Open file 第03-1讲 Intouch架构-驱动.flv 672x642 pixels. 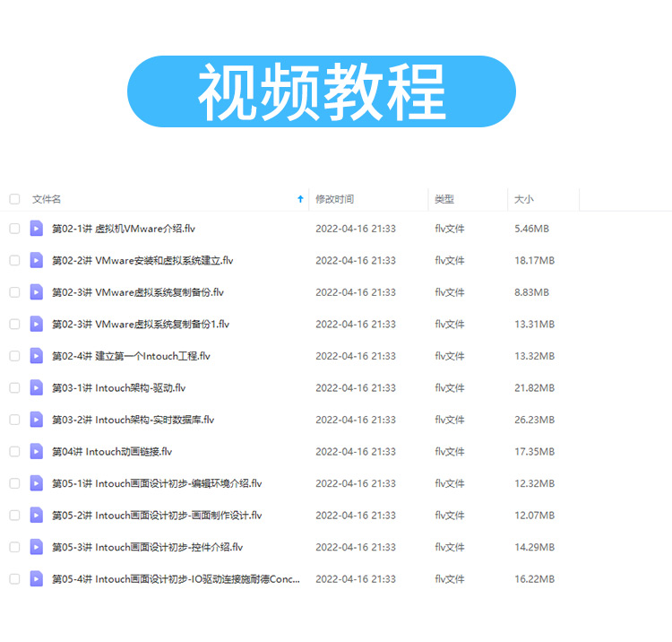point(118,387)
